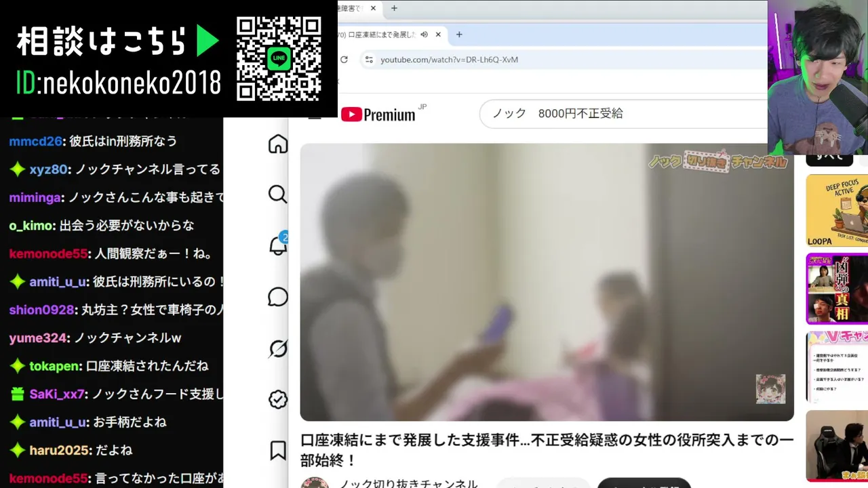Click amiti_u_u beside 彼氏は刑務所にいるの
868x488 pixels.
(x=58, y=282)
